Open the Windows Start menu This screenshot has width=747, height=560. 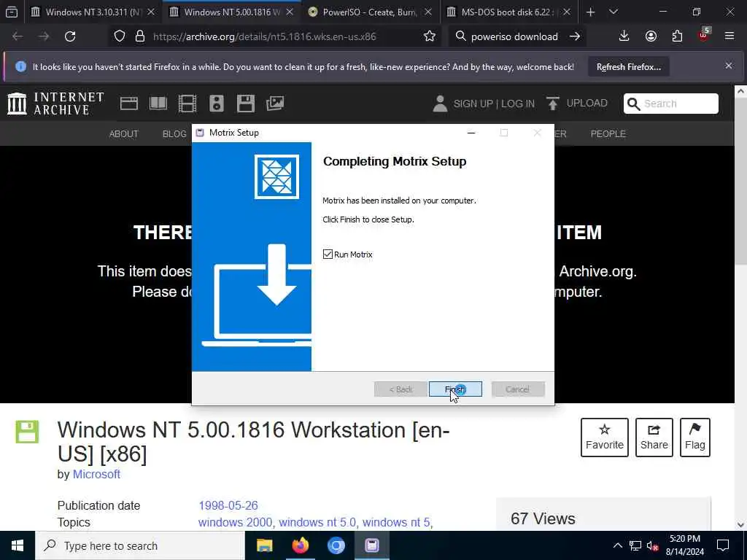(x=18, y=545)
